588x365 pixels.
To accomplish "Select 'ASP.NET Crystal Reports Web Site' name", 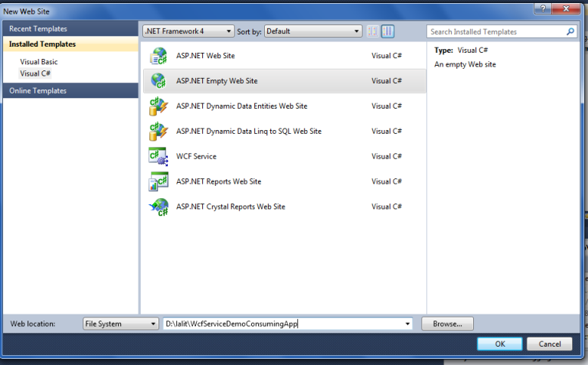I will (230, 207).
